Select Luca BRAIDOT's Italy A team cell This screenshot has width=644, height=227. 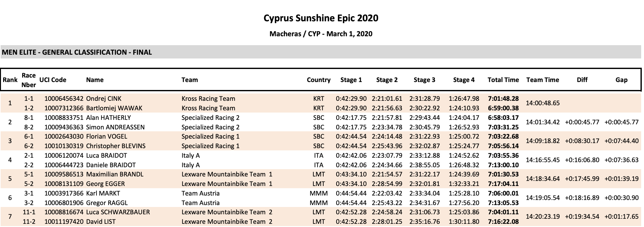(x=191, y=155)
